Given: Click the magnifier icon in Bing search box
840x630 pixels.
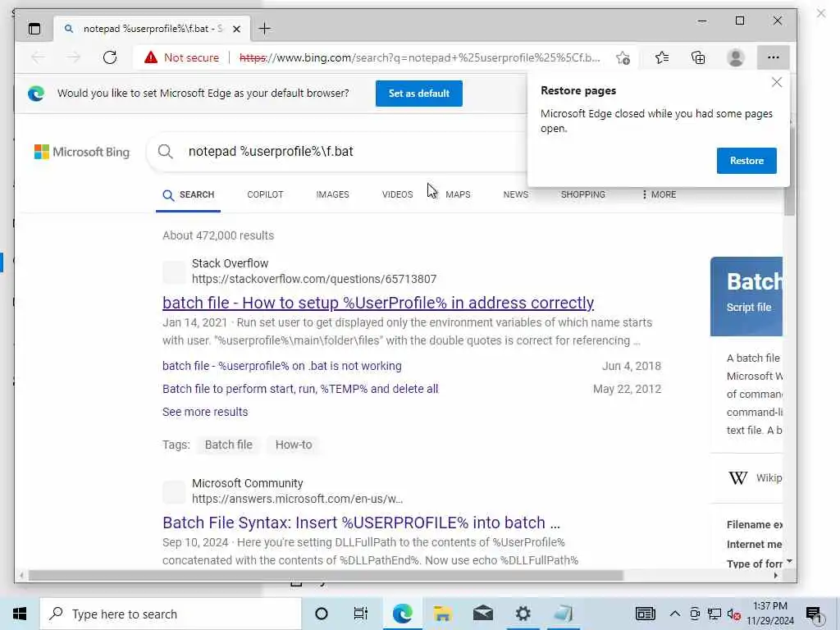Looking at the screenshot, I should pyautogui.click(x=166, y=152).
